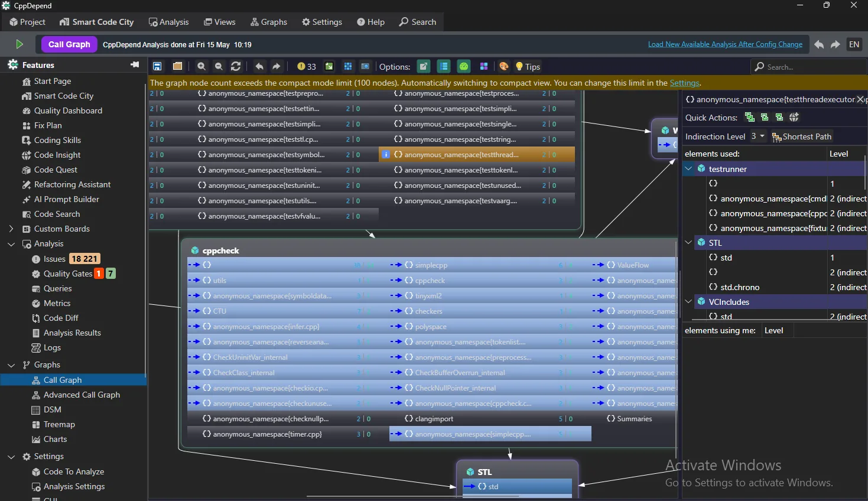Image resolution: width=868 pixels, height=501 pixels.
Task: Toggle the colored tiles graph option
Action: click(484, 66)
